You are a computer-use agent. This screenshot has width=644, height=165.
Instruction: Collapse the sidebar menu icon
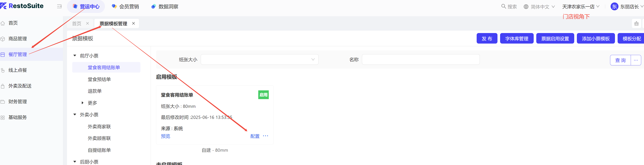click(x=59, y=6)
